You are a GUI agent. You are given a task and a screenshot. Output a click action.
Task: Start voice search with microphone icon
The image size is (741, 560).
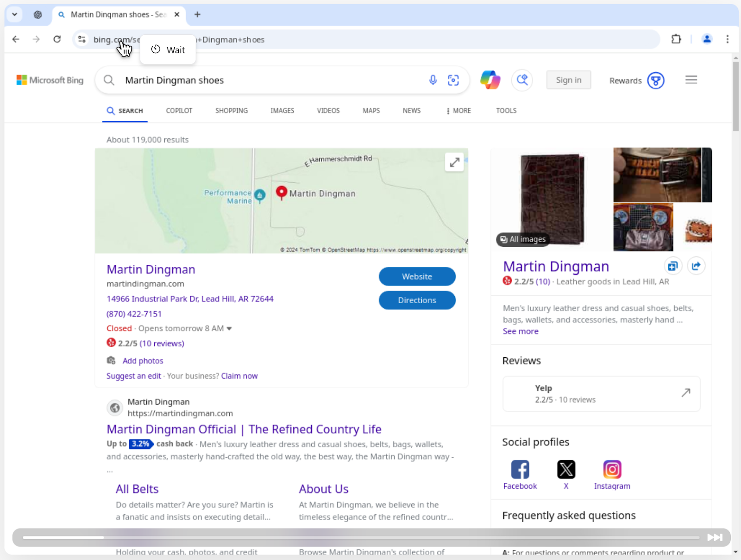(433, 80)
